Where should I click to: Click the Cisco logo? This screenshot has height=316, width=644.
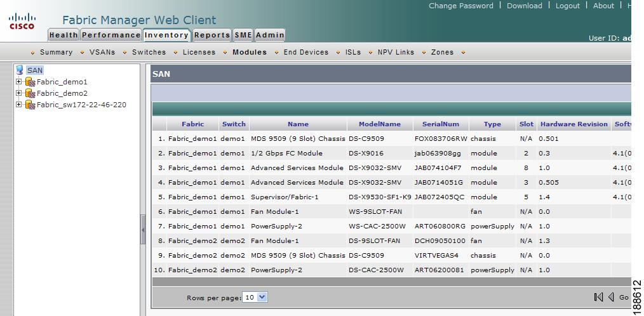pos(22,22)
